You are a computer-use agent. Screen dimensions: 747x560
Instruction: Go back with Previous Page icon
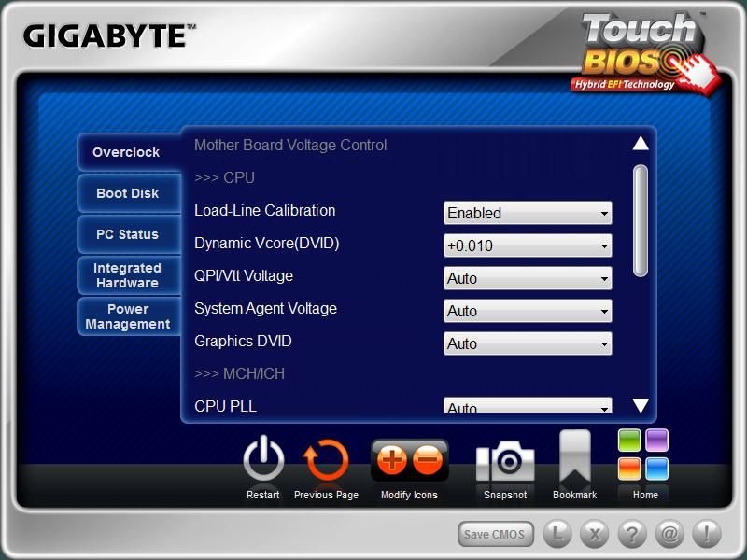(326, 459)
